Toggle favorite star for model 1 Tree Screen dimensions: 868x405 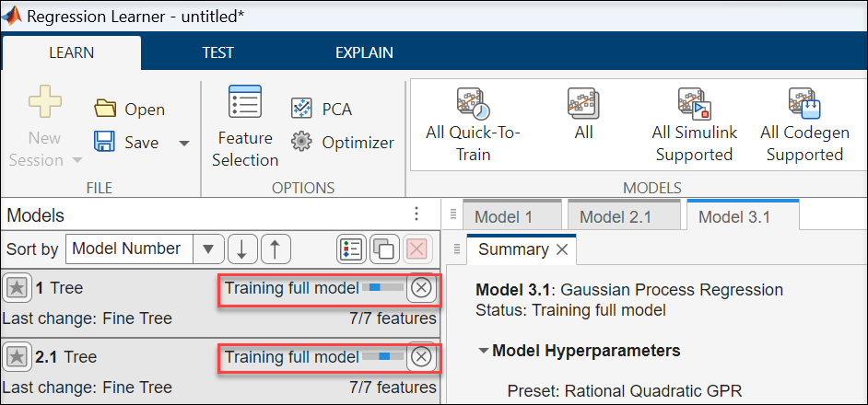pos(17,288)
